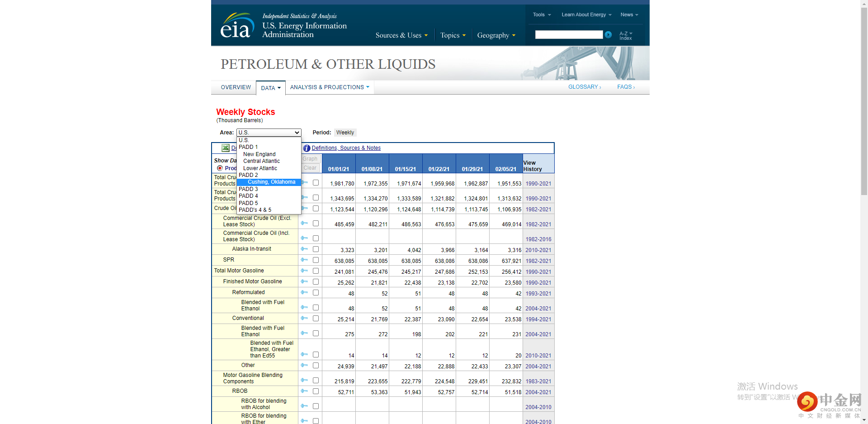Screen dimensions: 868x424
Task: Click key icon for Alaska In-transit row
Action: point(304,249)
